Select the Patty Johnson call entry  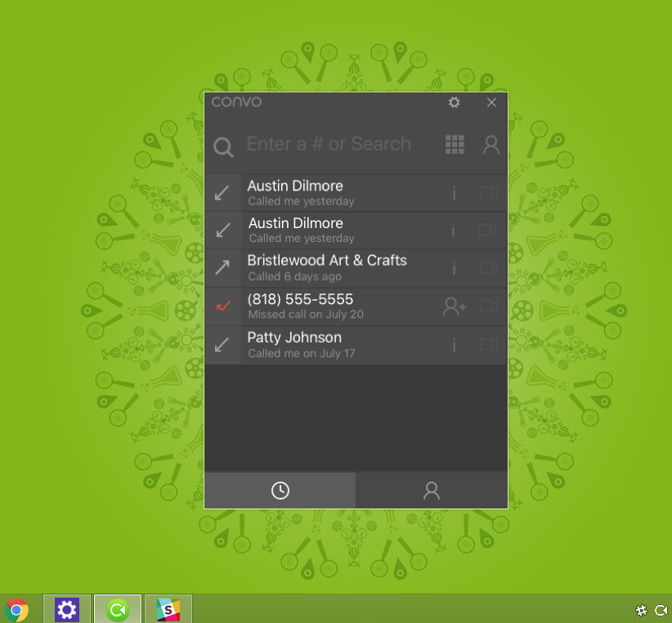coord(327,345)
